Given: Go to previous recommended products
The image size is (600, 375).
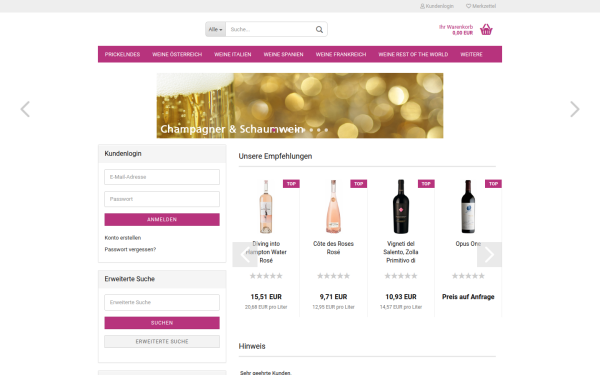Looking at the screenshot, I should (245, 254).
